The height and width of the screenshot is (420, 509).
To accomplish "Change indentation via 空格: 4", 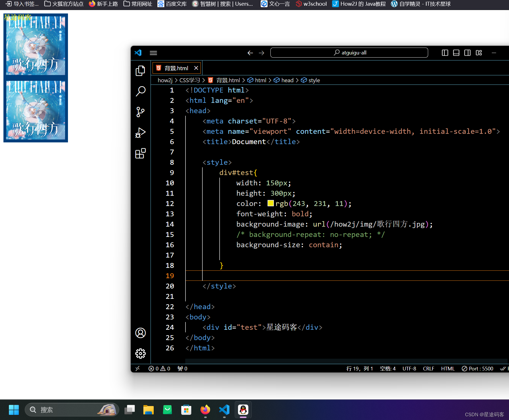I will [x=388, y=368].
